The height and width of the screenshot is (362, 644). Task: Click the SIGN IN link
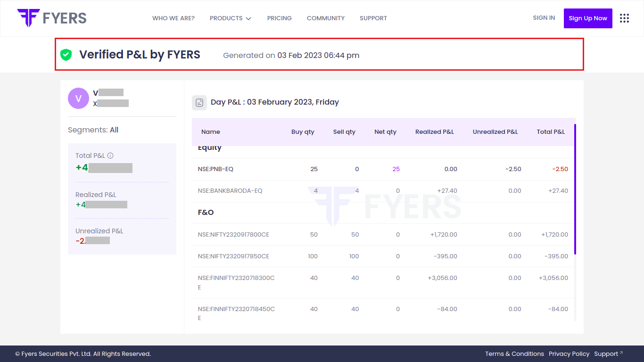coord(544,18)
